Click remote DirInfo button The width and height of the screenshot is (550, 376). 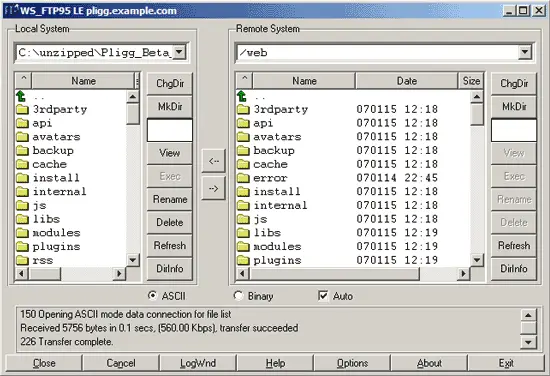pyautogui.click(x=514, y=269)
